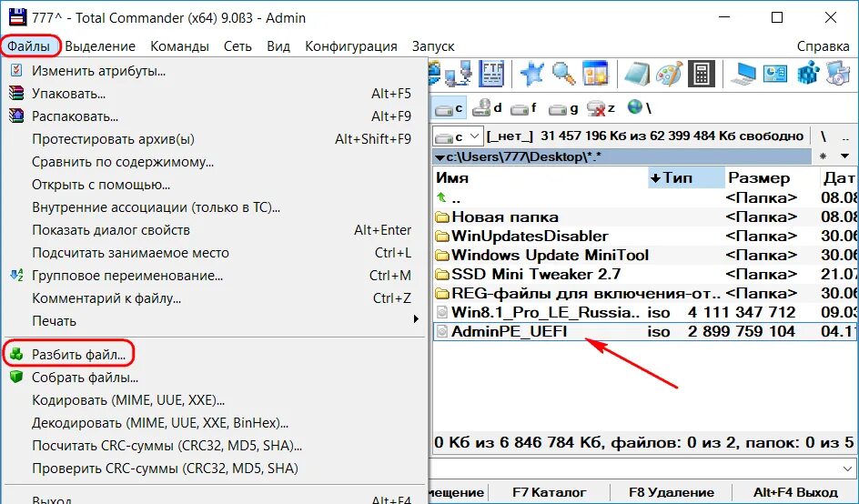Open the Выделение menu

(100, 46)
